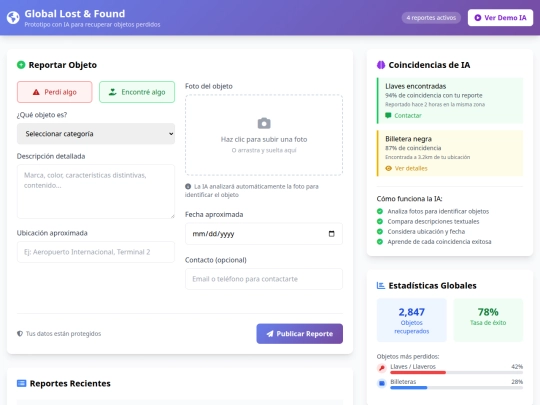Click the camera icon in photo upload area
The height and width of the screenshot is (405, 540).
(264, 123)
